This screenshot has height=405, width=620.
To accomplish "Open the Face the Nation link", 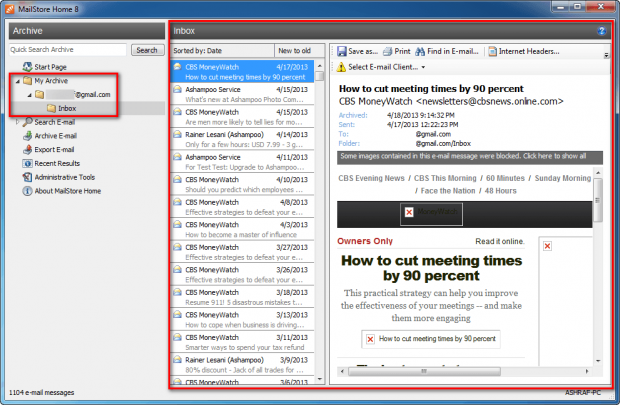I will (448, 191).
